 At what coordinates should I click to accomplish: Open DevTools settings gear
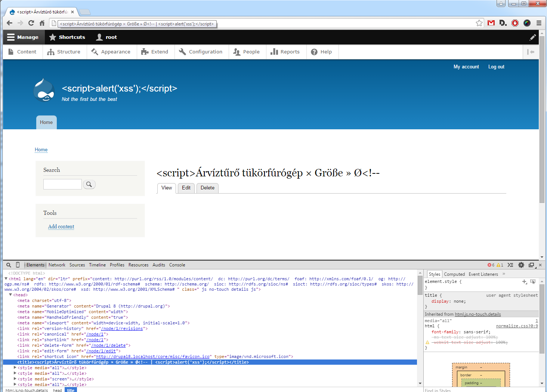(x=521, y=265)
